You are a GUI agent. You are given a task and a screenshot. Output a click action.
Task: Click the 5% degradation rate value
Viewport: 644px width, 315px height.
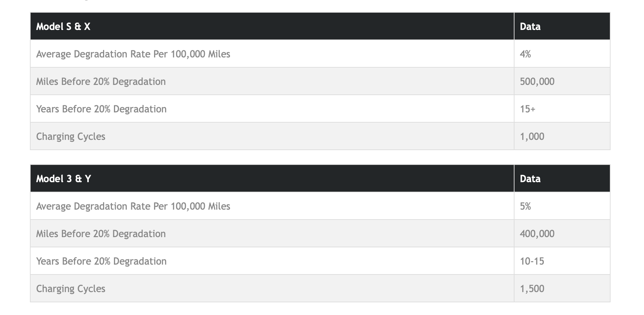[525, 206]
